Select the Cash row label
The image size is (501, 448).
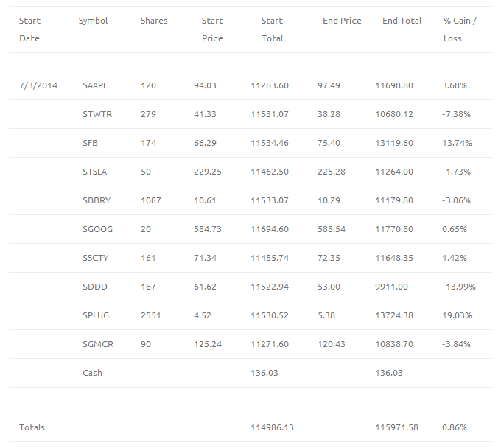[92, 373]
